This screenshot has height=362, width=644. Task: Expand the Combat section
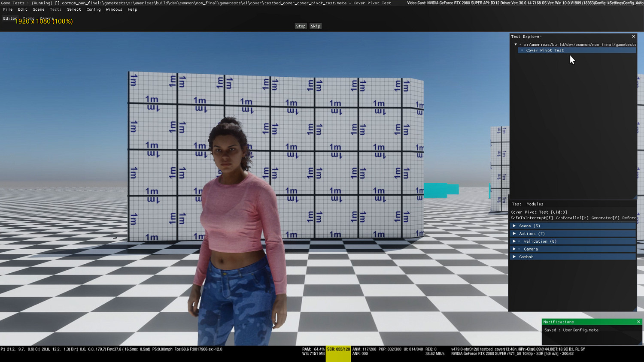pos(514,257)
